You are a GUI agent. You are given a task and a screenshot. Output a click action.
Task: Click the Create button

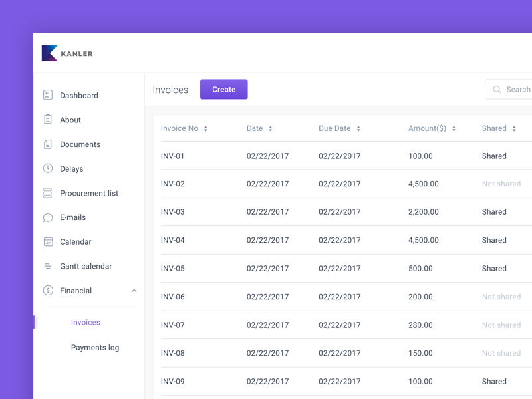tap(224, 90)
